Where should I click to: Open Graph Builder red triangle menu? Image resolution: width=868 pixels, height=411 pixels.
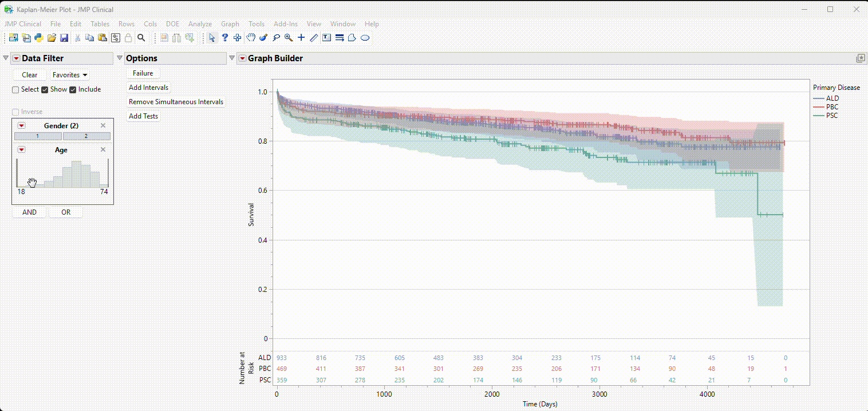242,58
